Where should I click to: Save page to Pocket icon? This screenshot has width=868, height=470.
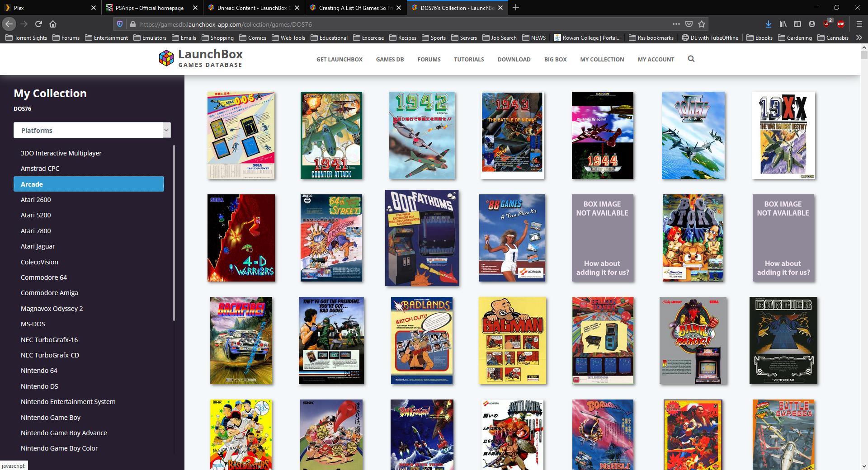click(x=689, y=24)
